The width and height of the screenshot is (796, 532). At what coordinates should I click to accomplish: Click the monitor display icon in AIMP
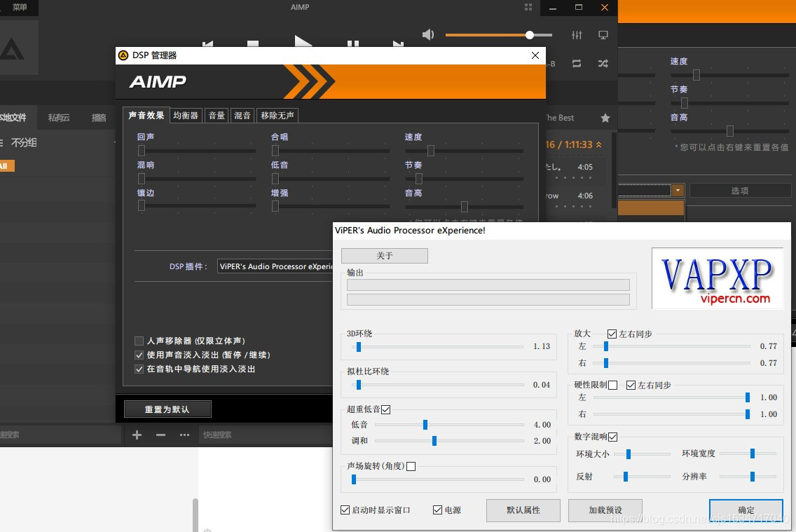pyautogui.click(x=603, y=35)
